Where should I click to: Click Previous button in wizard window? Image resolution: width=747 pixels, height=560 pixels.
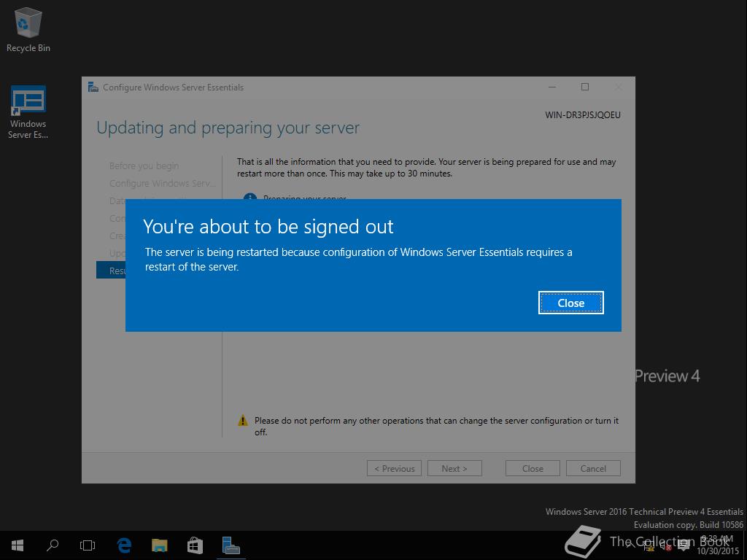(394, 469)
